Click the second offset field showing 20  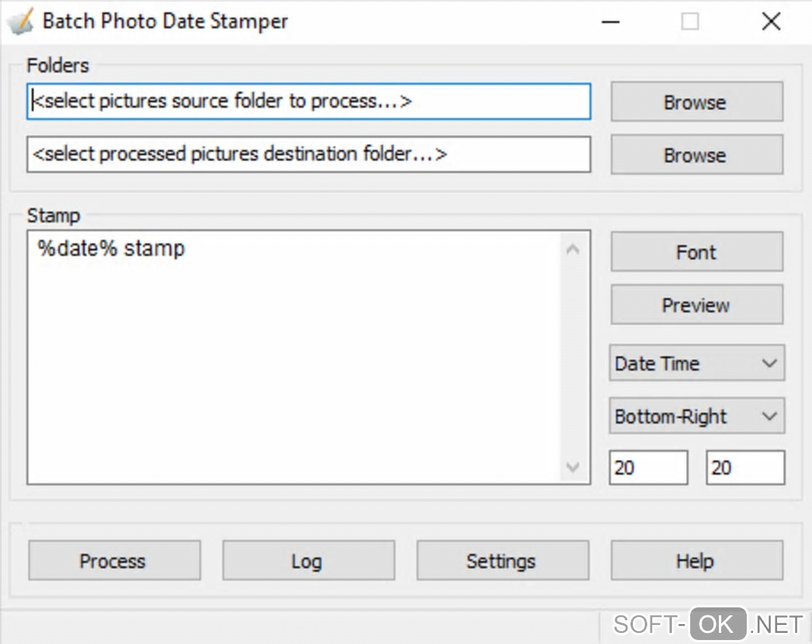coord(745,467)
